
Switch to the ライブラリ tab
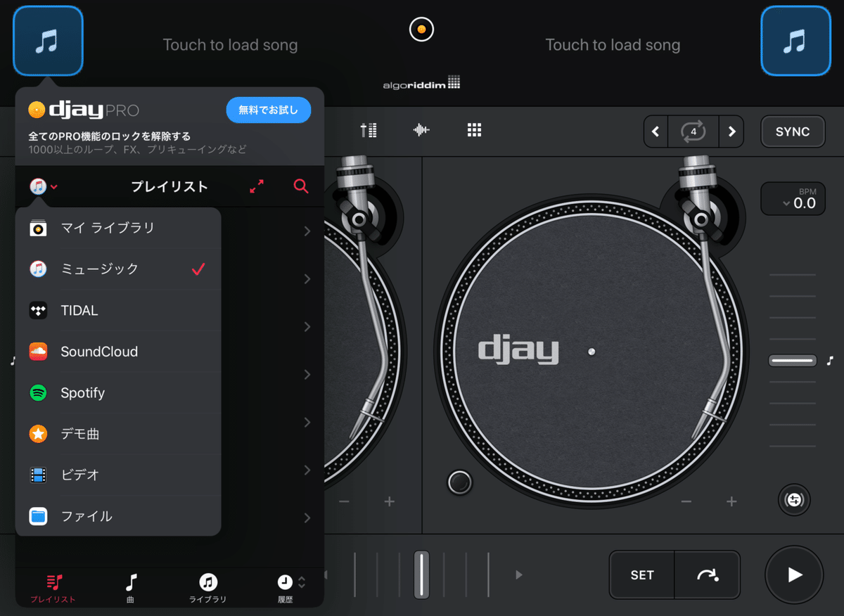tap(208, 588)
